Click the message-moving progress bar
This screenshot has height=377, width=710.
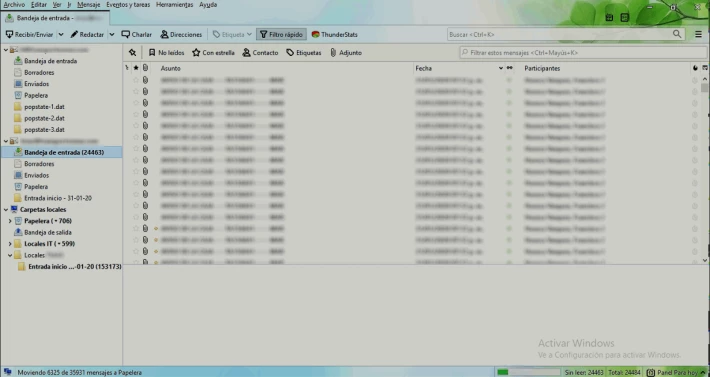tap(528, 372)
